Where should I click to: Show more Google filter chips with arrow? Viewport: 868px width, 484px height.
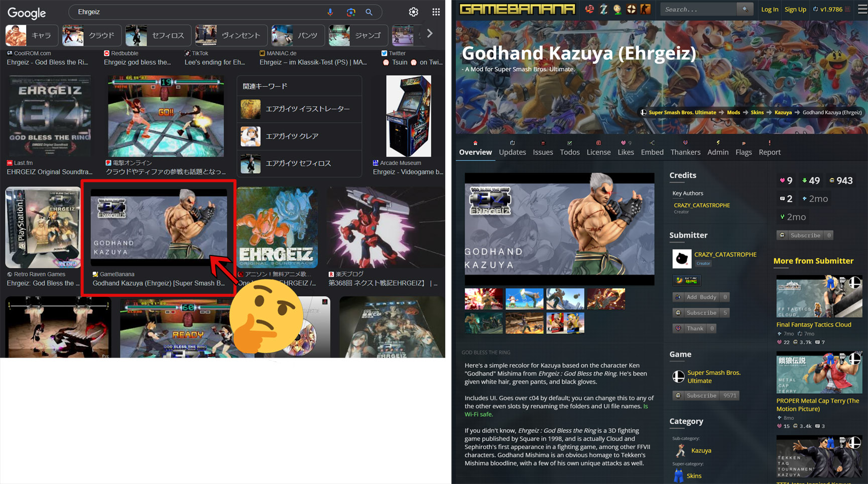tap(430, 34)
